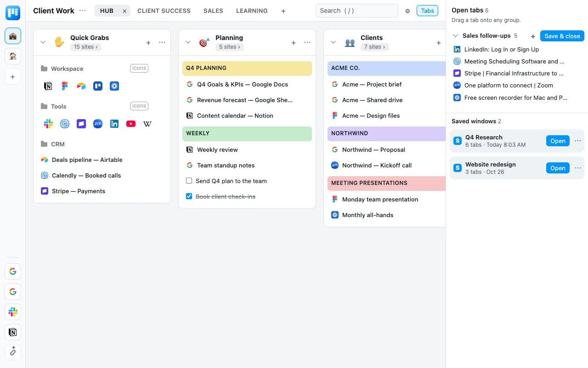Open Q4 Goals & KPIs — Google Docs
Screen dimensions: 588x368
243,84
